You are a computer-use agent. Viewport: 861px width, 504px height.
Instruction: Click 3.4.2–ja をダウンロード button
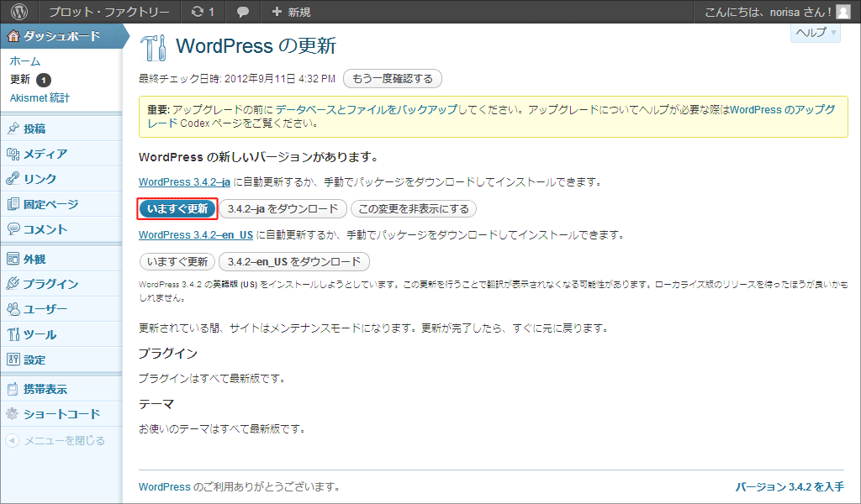click(283, 209)
